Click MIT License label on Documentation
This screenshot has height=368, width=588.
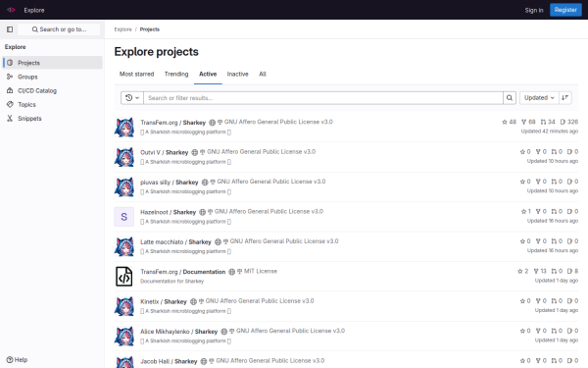261,271
